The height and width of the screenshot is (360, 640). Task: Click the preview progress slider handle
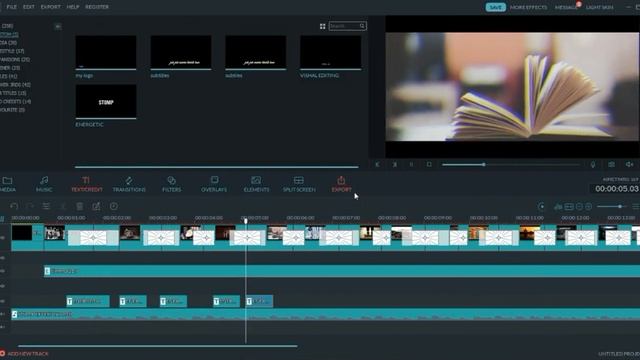(x=484, y=164)
